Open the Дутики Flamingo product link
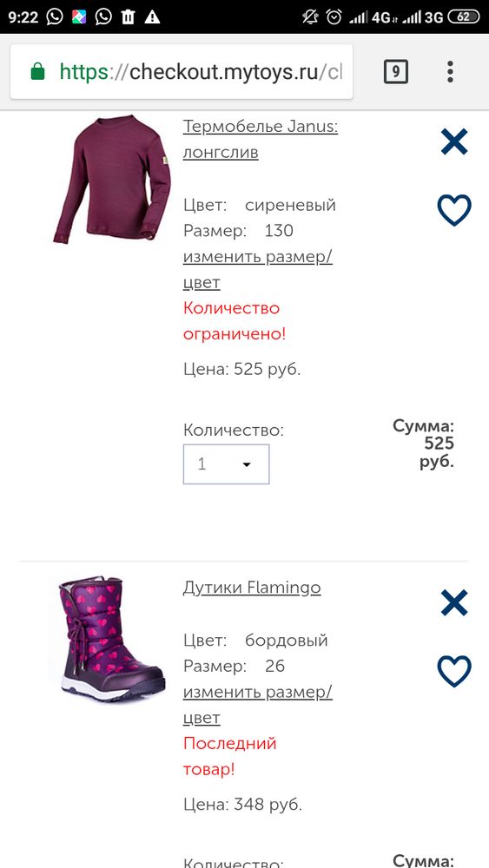 [x=252, y=588]
